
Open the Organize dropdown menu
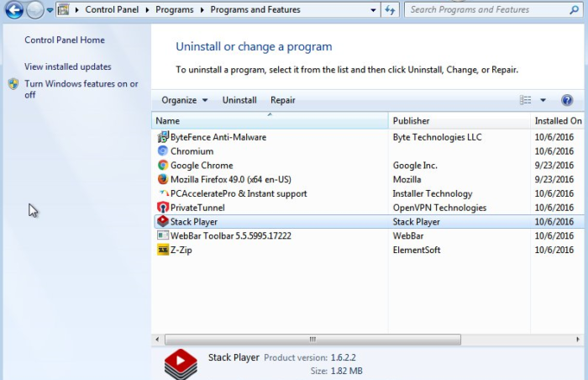point(185,100)
